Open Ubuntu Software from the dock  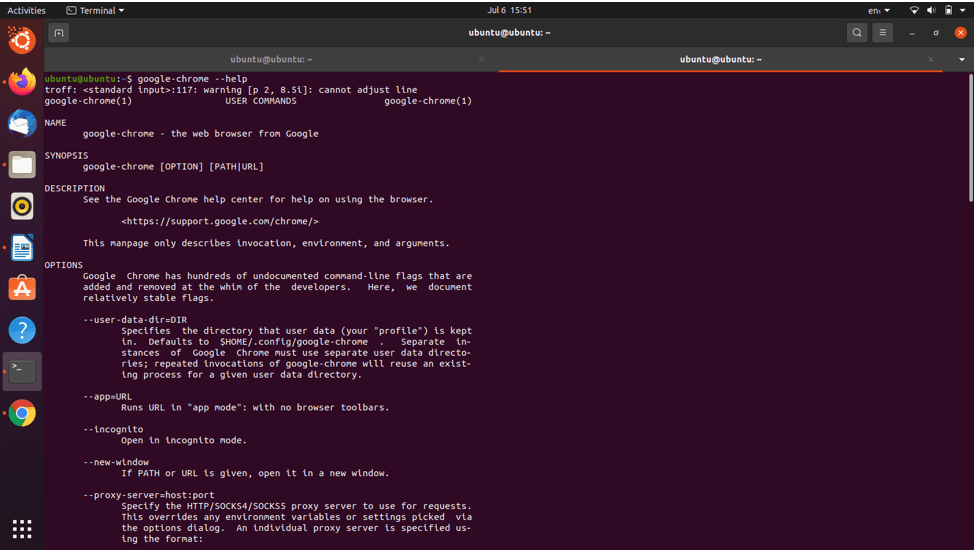[22, 289]
